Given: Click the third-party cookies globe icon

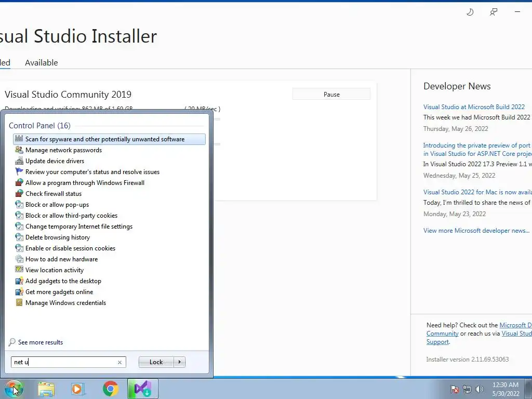Looking at the screenshot, I should pos(19,216).
